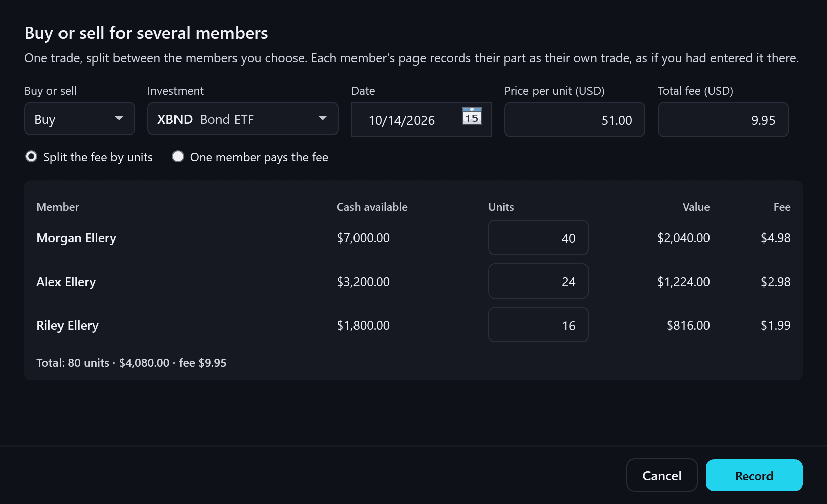Click the Alex Ellery member name
Image resolution: width=827 pixels, height=504 pixels.
66,282
